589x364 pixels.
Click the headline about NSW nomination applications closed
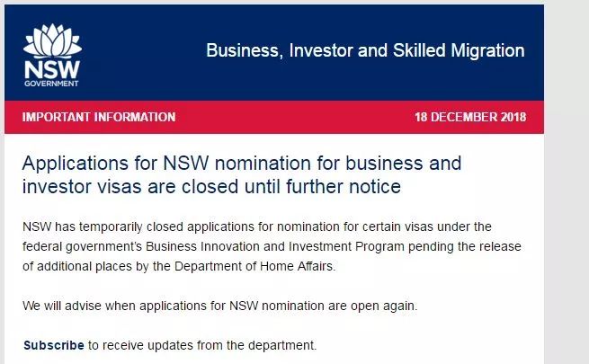pyautogui.click(x=241, y=175)
